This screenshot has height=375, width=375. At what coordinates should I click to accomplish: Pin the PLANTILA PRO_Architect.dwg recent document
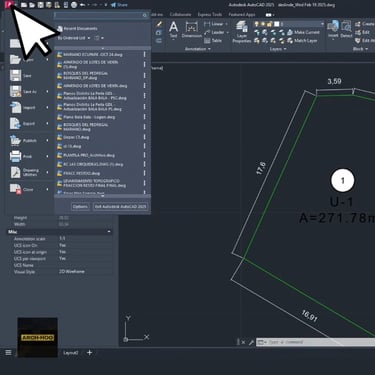[x=145, y=155]
